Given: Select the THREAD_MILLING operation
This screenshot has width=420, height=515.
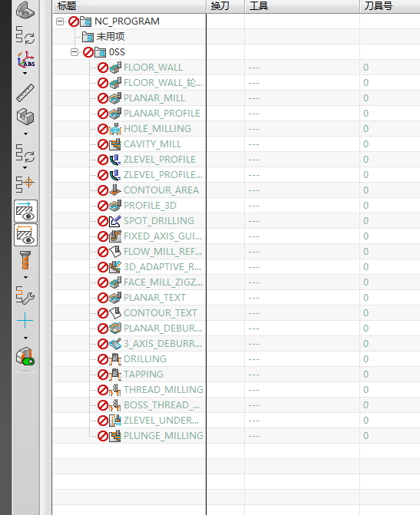Looking at the screenshot, I should (164, 390).
